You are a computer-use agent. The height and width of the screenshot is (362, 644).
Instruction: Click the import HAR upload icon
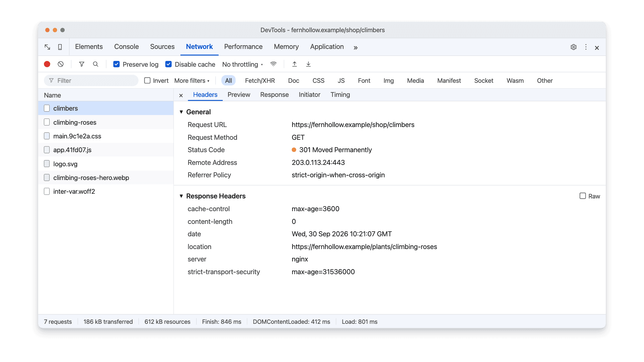pyautogui.click(x=294, y=64)
